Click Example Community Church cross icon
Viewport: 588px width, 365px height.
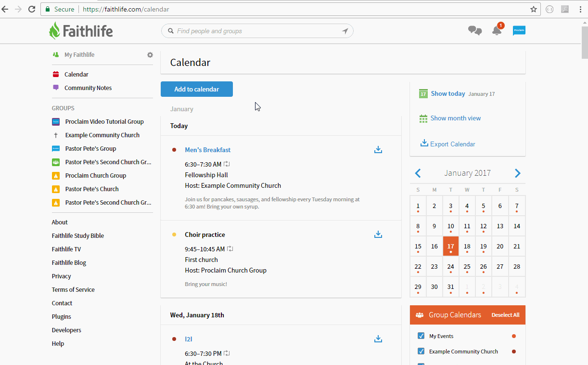pyautogui.click(x=56, y=135)
